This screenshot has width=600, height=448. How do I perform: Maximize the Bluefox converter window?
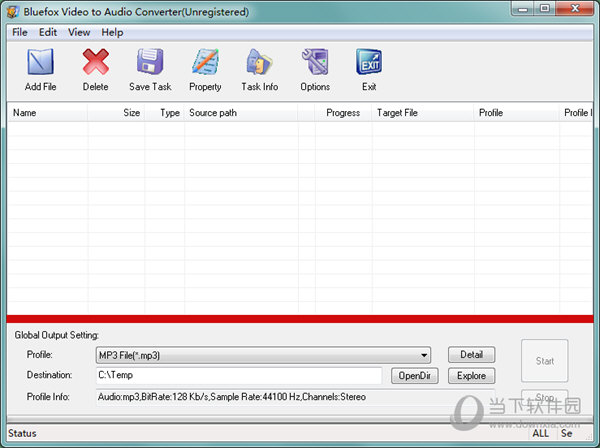(x=545, y=9)
